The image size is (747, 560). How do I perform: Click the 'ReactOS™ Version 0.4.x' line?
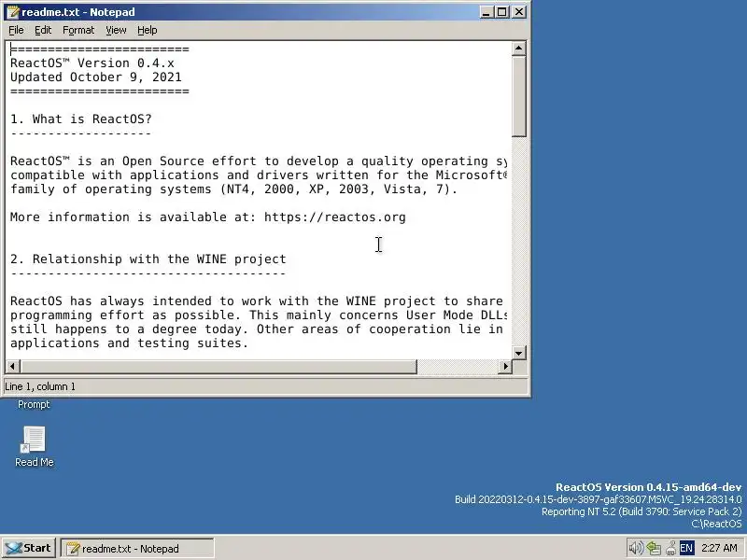pyautogui.click(x=92, y=63)
